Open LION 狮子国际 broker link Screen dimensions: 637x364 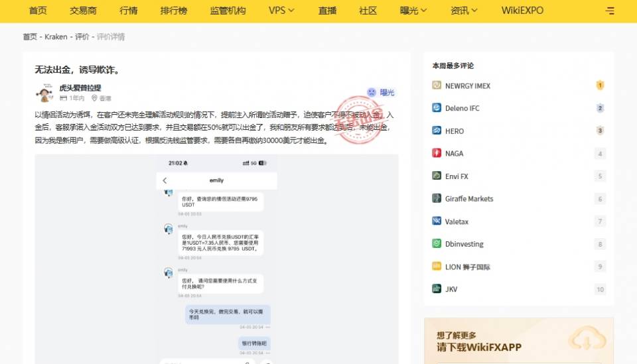468,267
